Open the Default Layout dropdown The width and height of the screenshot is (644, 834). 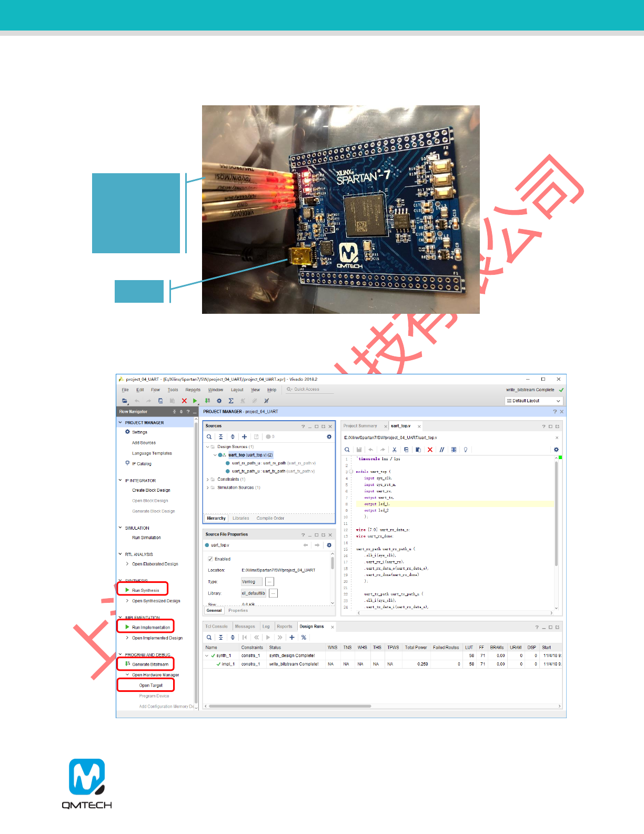point(534,401)
